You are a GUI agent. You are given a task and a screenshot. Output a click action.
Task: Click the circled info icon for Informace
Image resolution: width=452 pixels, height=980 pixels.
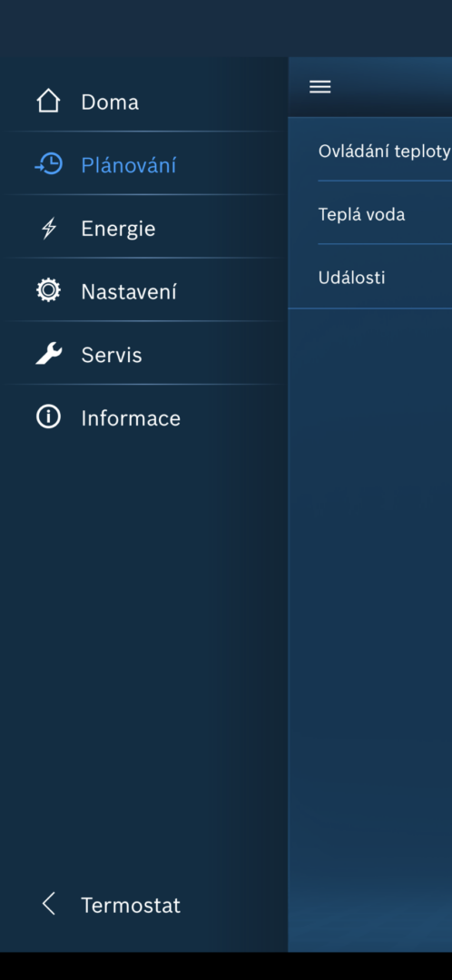click(x=48, y=417)
